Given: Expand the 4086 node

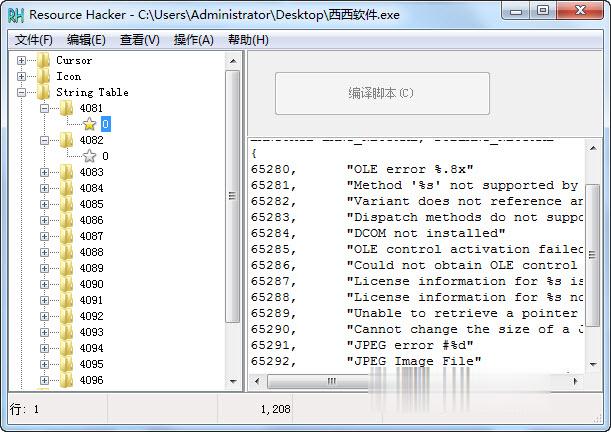Looking at the screenshot, I should [44, 220].
